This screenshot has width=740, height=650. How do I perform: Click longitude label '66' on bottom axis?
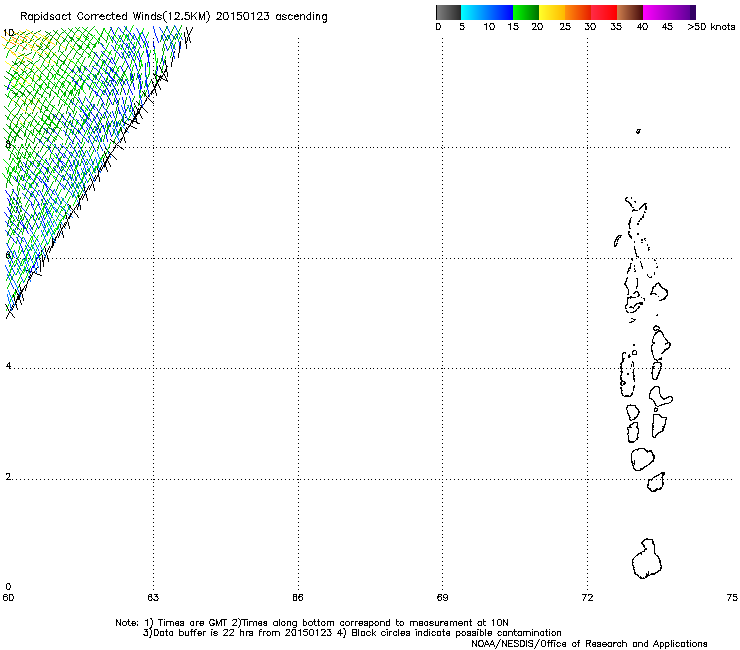tap(298, 598)
